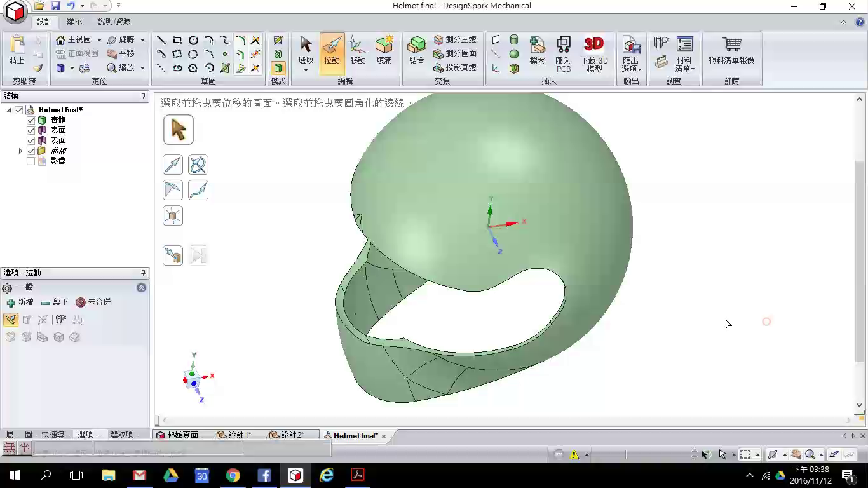Insert a cylinder from the 插入 group

coord(514,40)
